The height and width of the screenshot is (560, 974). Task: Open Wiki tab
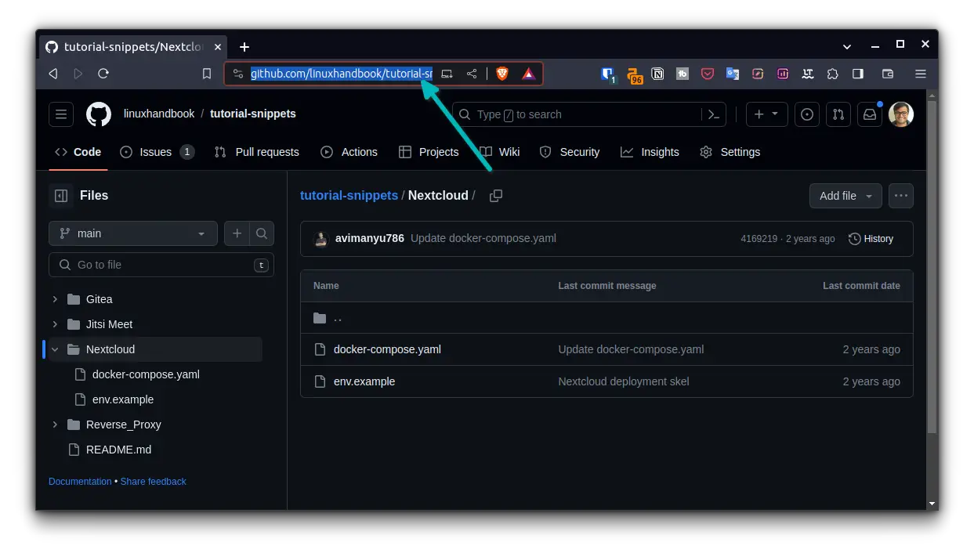click(x=500, y=152)
